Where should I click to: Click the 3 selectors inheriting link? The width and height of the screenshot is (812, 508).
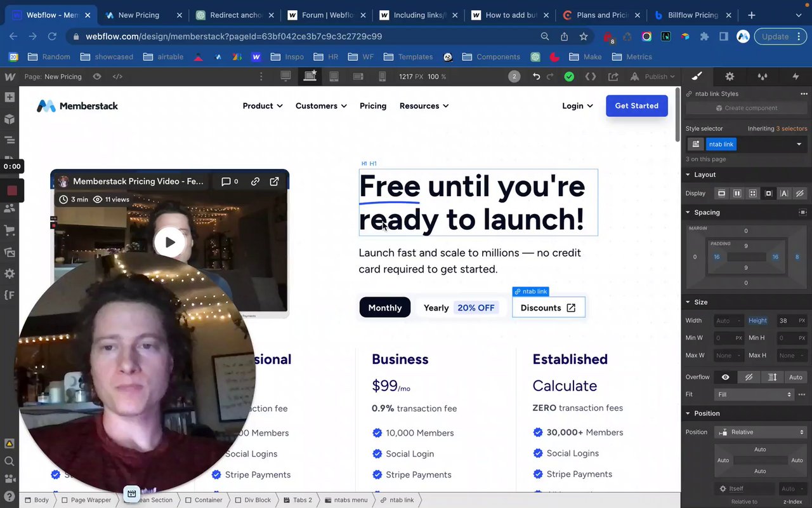pyautogui.click(x=792, y=128)
